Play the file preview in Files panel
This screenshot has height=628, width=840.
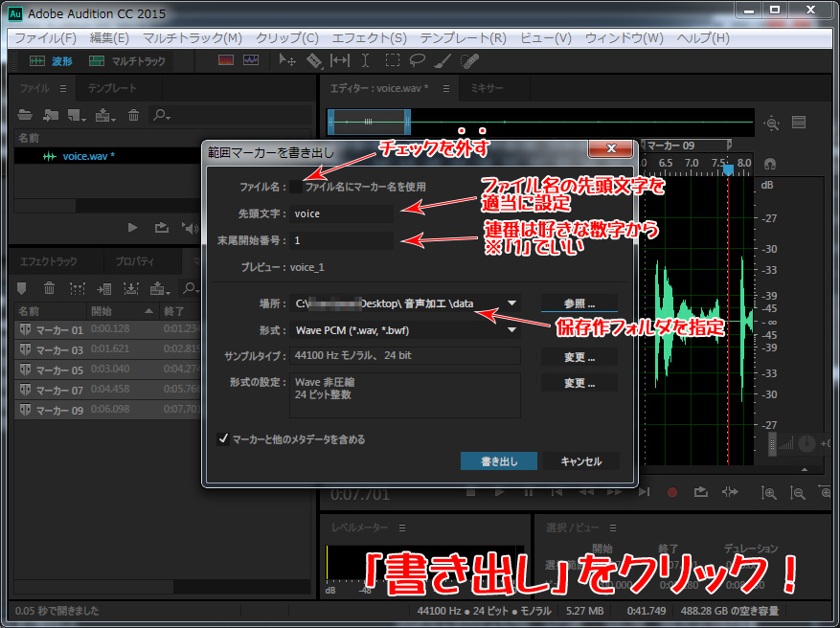pos(133,228)
